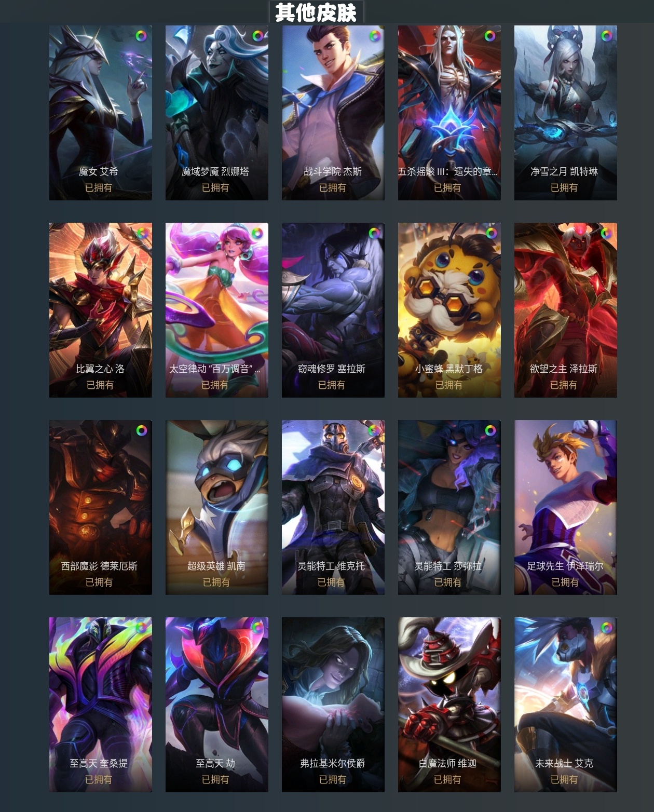Click the chroma wheel icon on 魔域梦魇 烈娜塔
The image size is (654, 812).
(x=257, y=36)
